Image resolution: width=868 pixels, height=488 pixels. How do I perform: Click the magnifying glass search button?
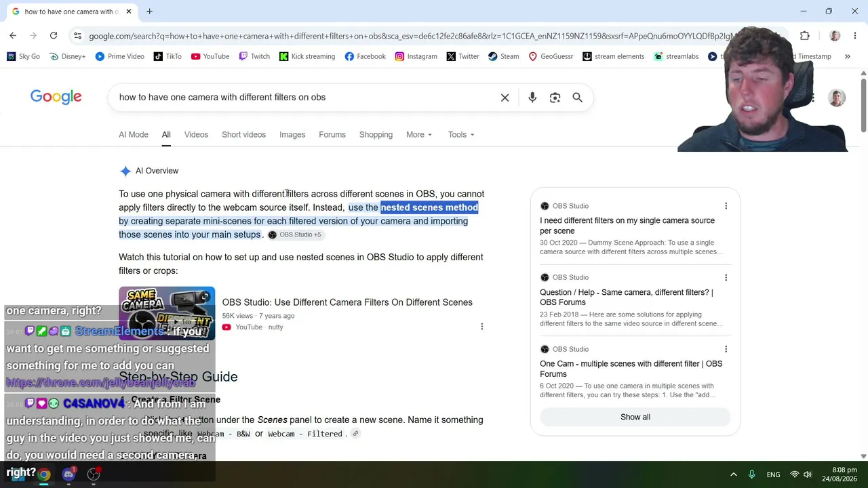[577, 98]
